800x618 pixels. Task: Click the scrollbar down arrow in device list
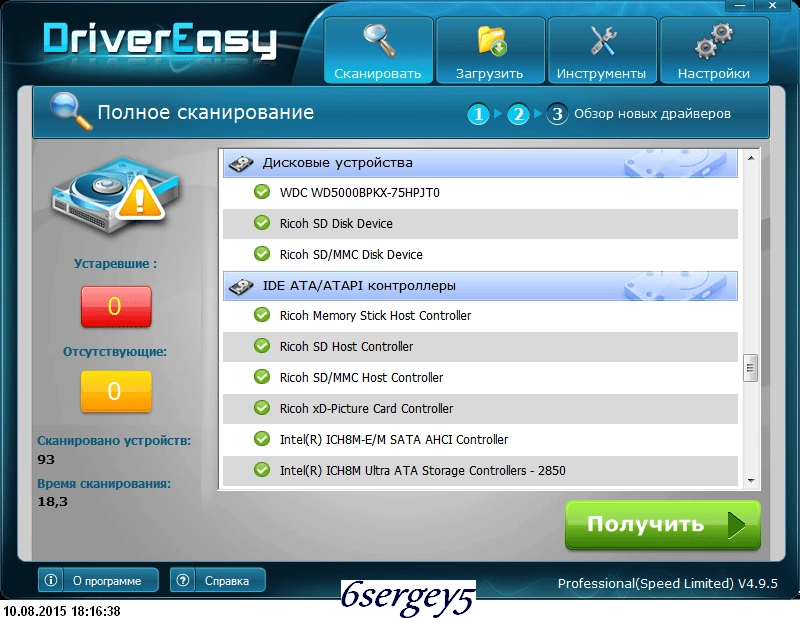click(751, 480)
